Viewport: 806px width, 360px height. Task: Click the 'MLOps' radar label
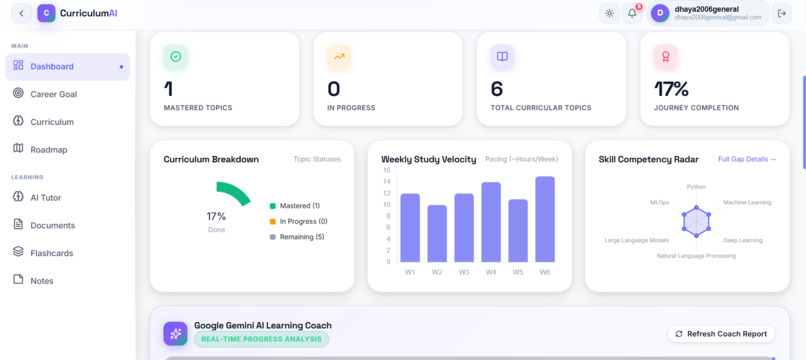pyautogui.click(x=660, y=203)
